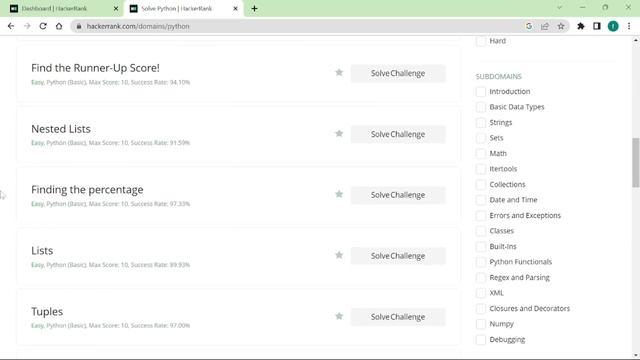Select the Solve Python | HackerRank tab
The height and width of the screenshot is (360, 640).
pos(184,8)
